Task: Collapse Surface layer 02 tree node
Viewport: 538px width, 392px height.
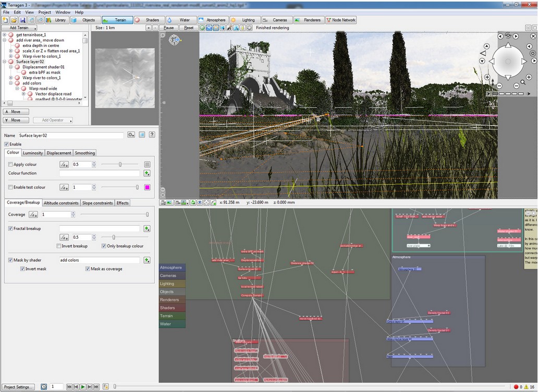Action: (5, 62)
